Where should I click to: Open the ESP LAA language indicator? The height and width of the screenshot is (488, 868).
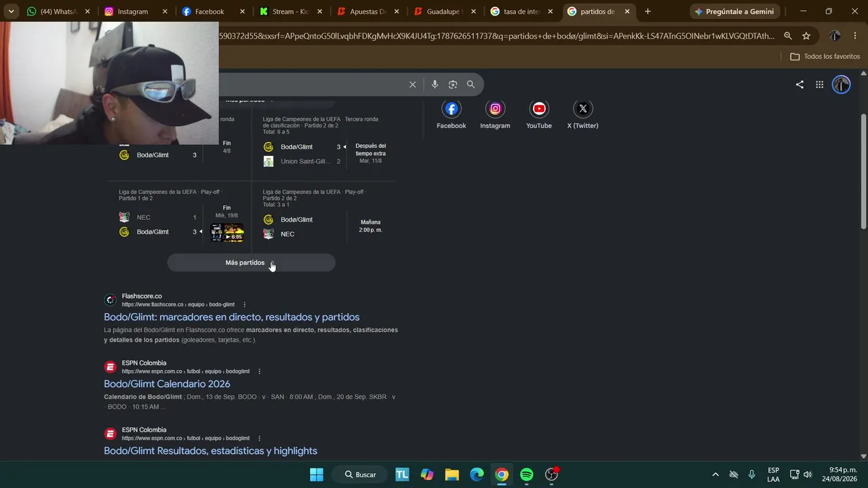click(x=773, y=474)
